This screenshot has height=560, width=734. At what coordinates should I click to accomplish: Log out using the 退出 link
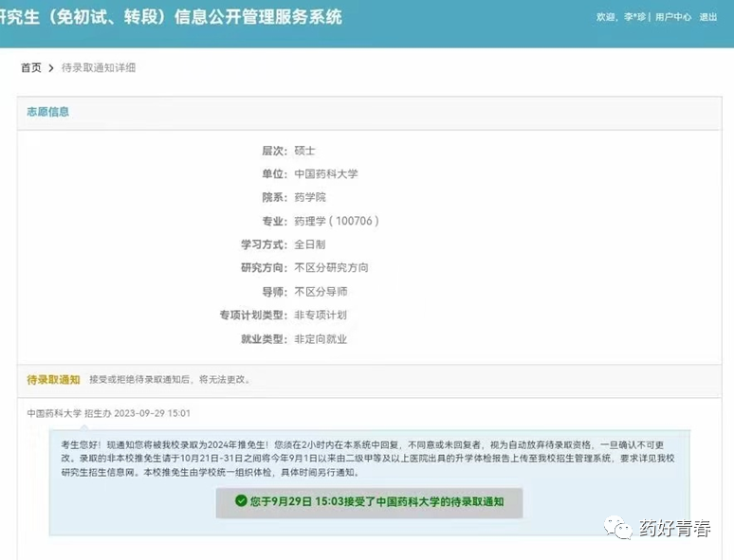(x=708, y=17)
